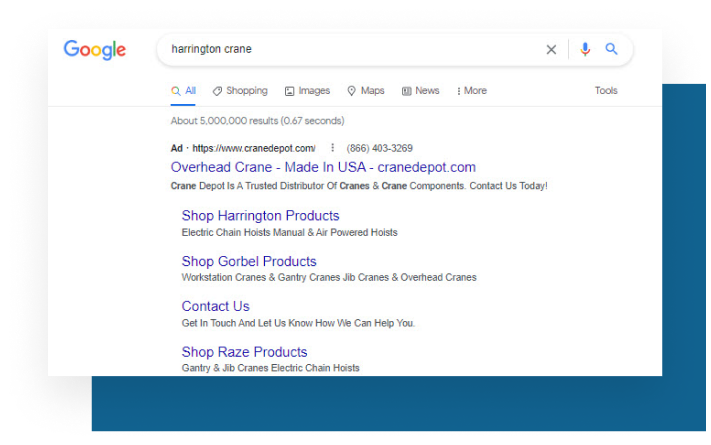Open the Shop Harrington Products link
Viewport: 711px width, 445px height.
(x=260, y=215)
